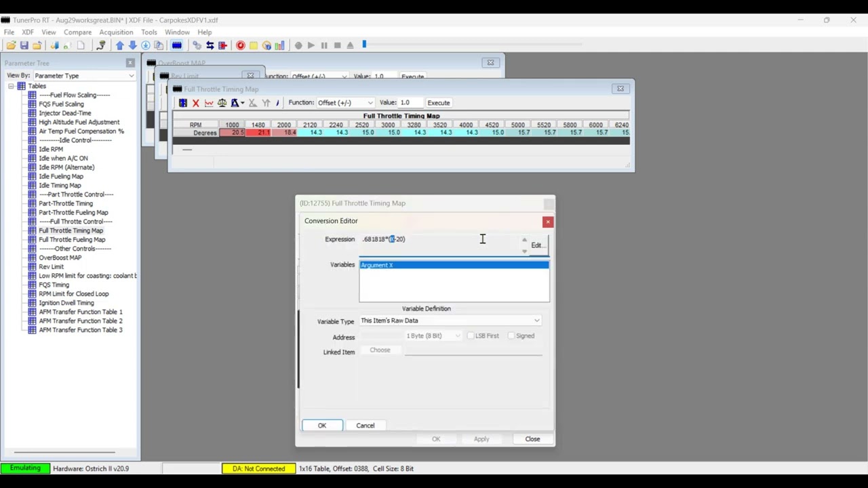Click Execute in Full Throttle Timing Map
Viewport: 868px width, 488px height.
pos(439,103)
